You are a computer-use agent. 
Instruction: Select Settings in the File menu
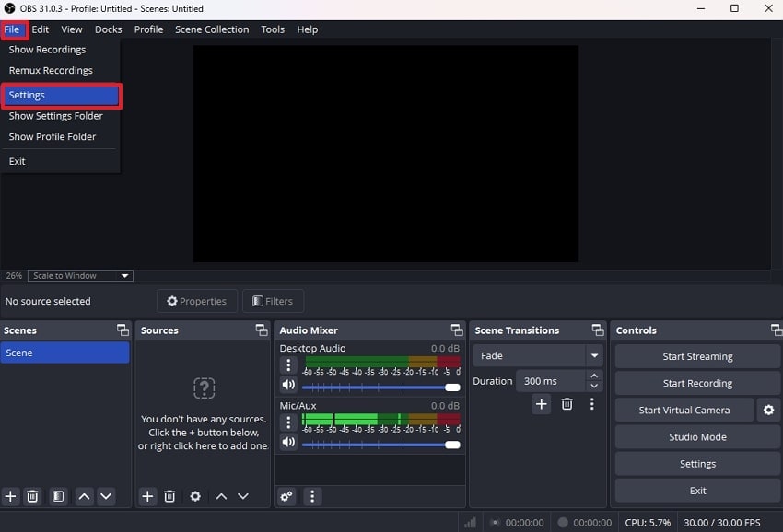(60, 95)
